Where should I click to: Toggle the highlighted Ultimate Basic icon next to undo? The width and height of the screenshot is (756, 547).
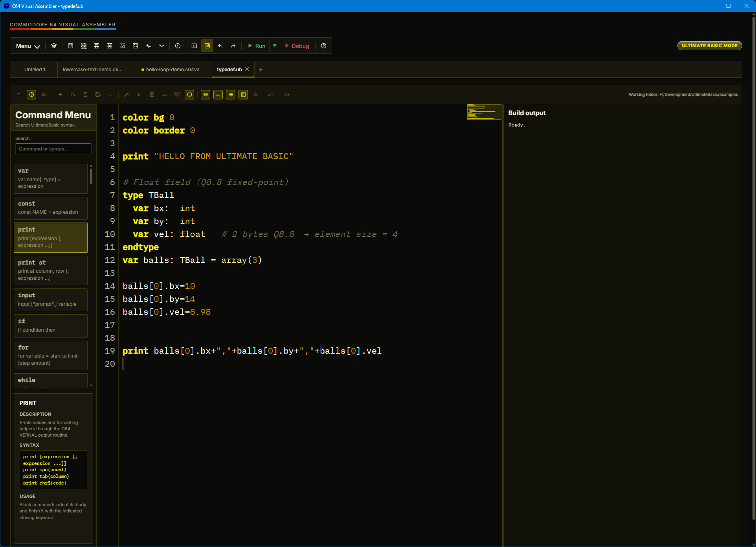click(207, 46)
